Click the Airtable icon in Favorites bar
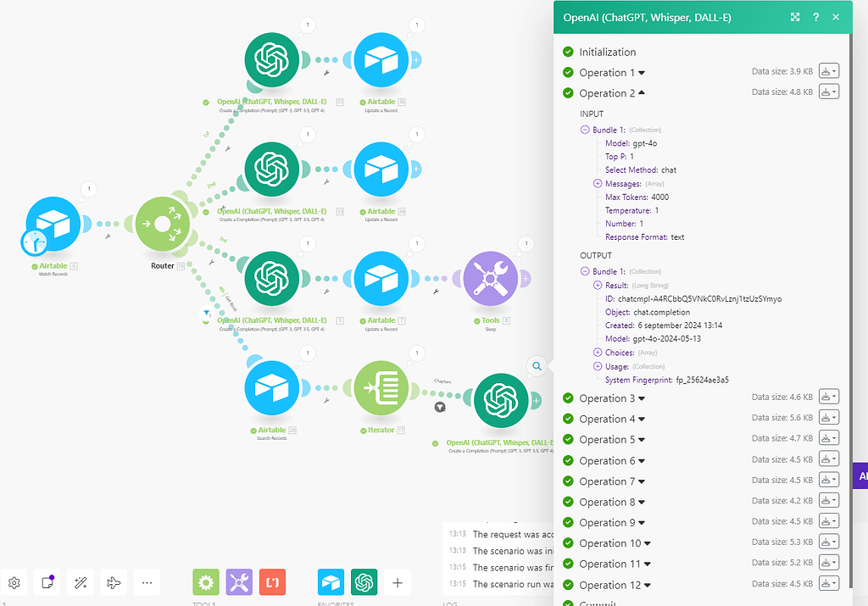The width and height of the screenshot is (868, 606). [x=331, y=582]
